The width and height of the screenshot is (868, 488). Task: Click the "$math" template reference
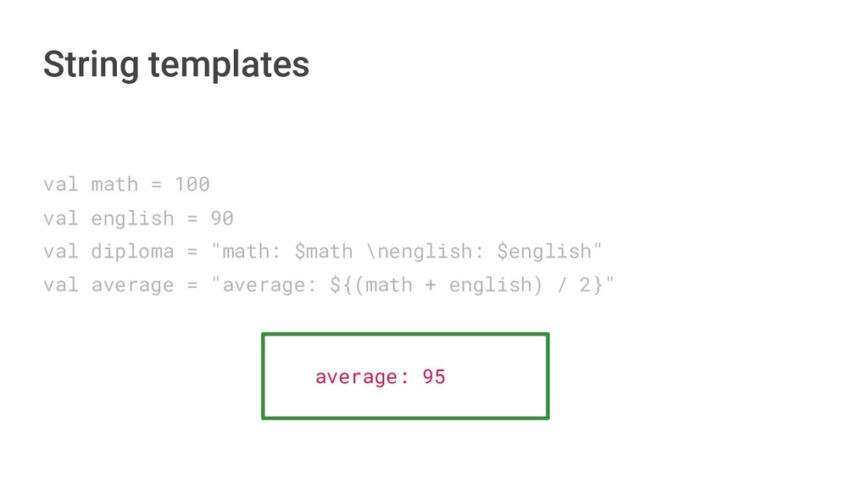[x=323, y=252]
